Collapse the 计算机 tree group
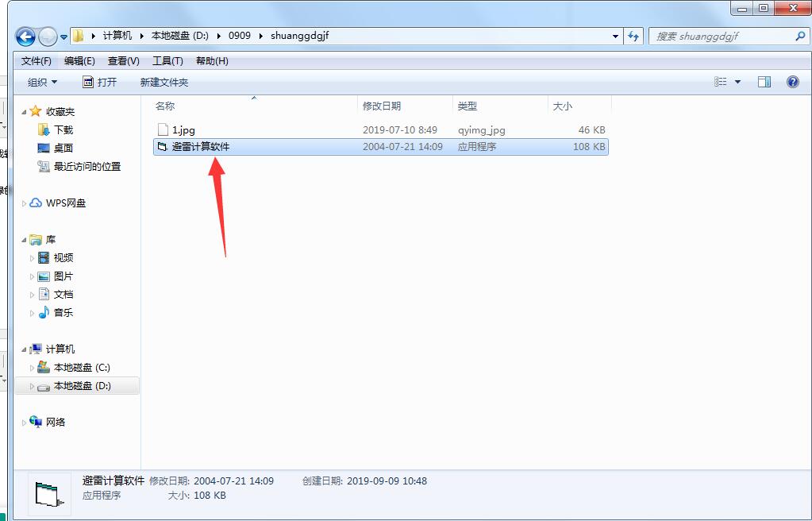The height and width of the screenshot is (521, 812). 24,349
